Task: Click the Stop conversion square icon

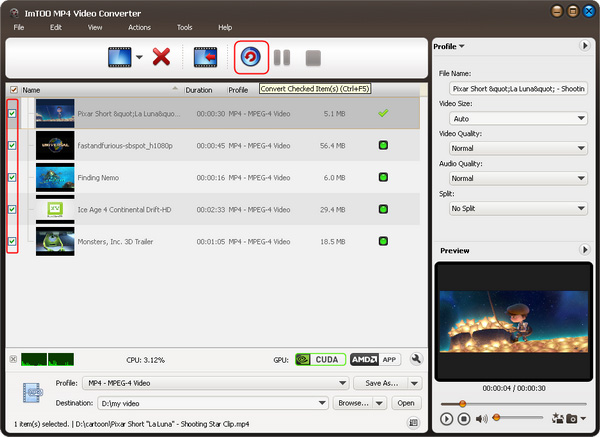Action: pyautogui.click(x=313, y=58)
